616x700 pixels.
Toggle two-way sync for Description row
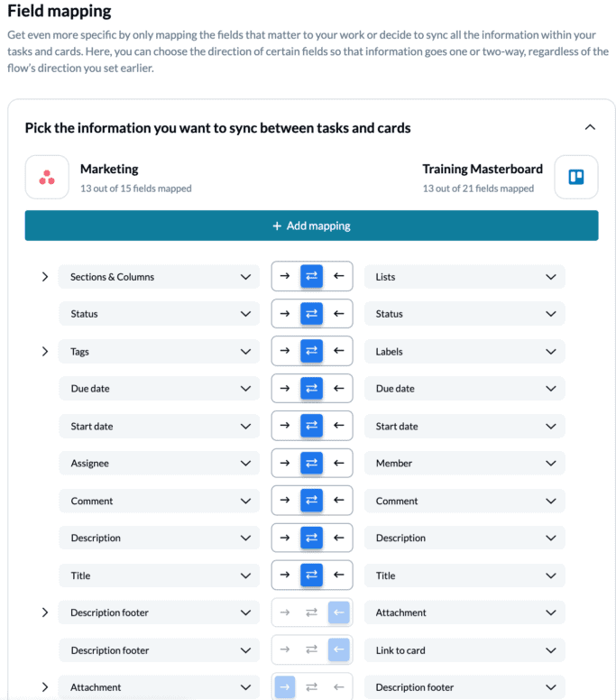[311, 539]
